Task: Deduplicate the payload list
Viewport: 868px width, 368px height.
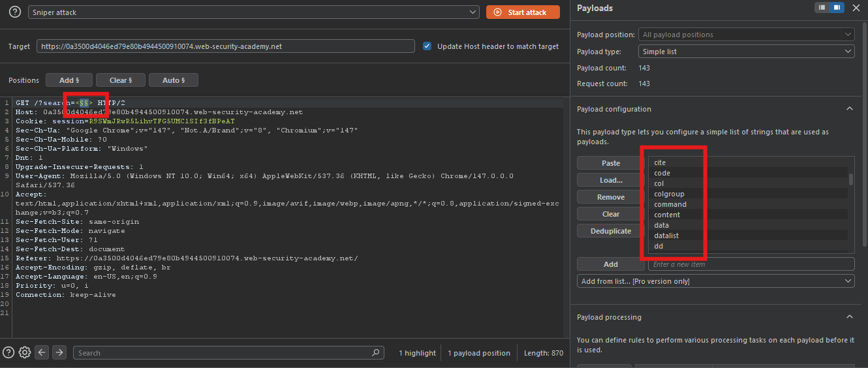Action: (x=611, y=231)
